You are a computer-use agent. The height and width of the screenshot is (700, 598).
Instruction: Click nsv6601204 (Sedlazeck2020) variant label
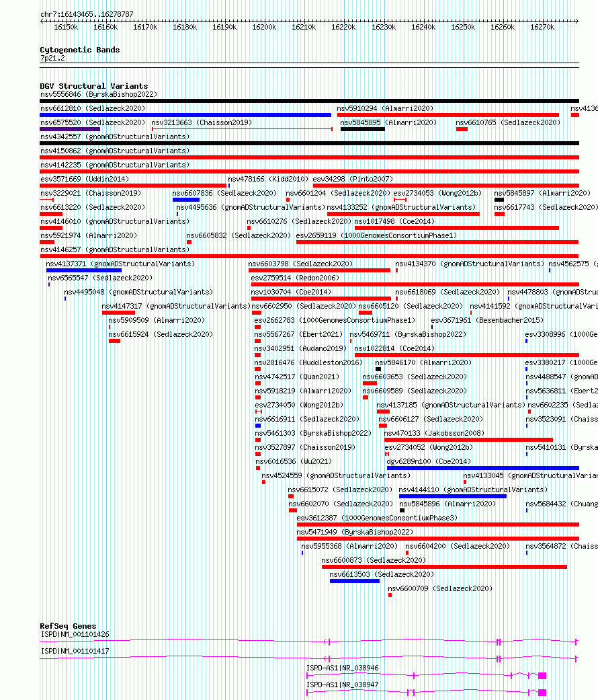tap(338, 193)
